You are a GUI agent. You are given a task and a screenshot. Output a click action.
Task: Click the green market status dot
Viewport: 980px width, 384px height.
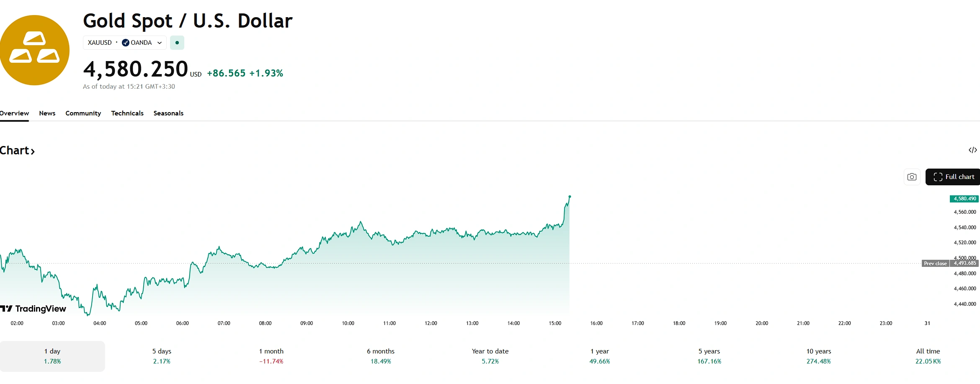click(x=177, y=43)
